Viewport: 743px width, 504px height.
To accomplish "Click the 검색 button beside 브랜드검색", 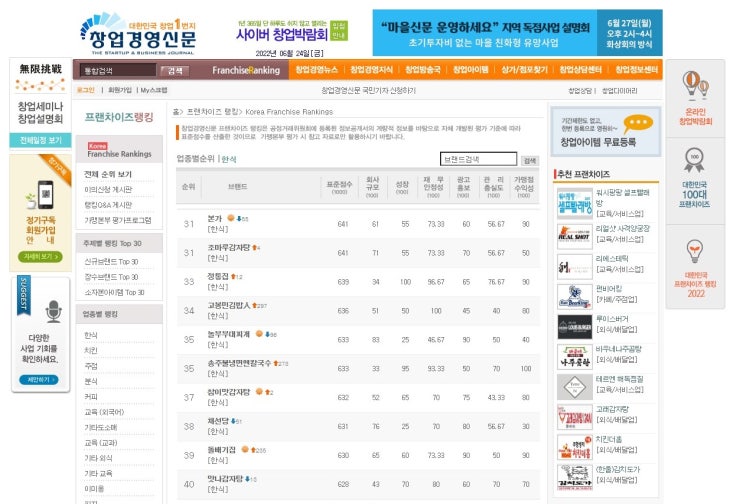I will [x=530, y=161].
